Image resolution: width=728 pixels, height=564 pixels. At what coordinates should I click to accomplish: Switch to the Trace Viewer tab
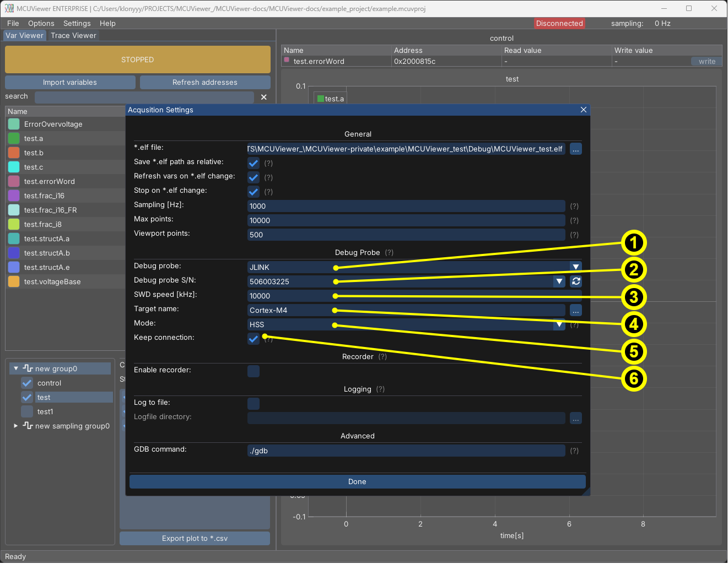[73, 36]
